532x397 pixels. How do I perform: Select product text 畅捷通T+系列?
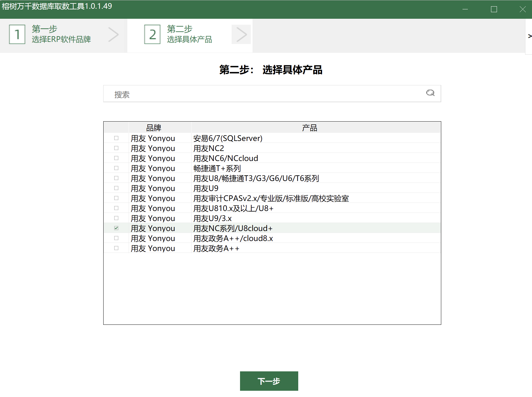tap(217, 168)
